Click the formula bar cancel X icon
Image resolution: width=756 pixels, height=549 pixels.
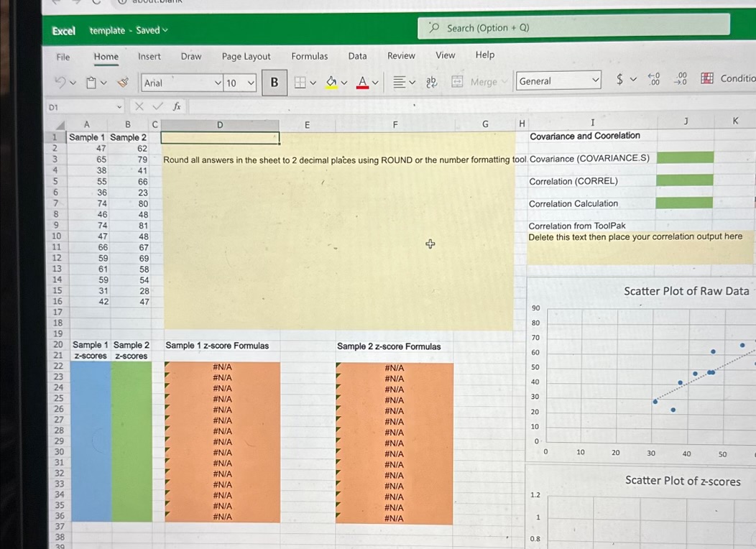coord(139,106)
